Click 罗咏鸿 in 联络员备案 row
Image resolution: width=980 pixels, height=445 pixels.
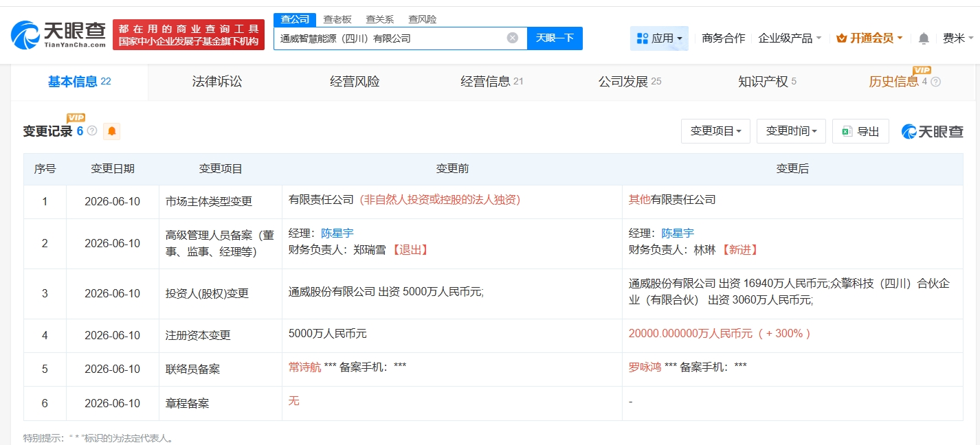[x=645, y=367]
